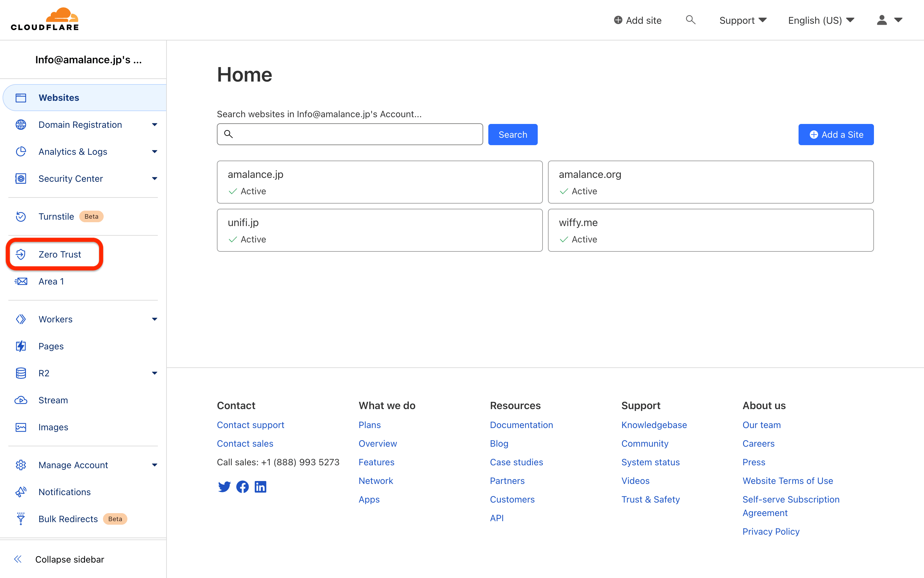Open the Privacy Policy link
The width and height of the screenshot is (924, 578).
click(771, 531)
